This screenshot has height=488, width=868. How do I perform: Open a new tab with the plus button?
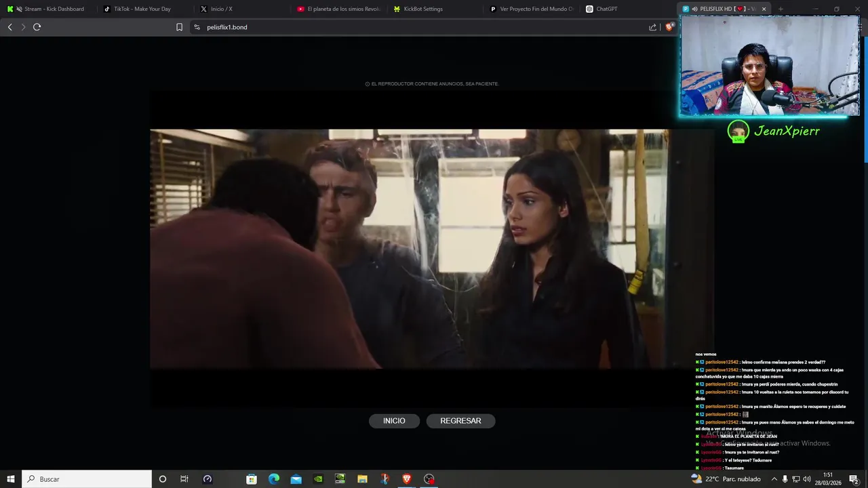pyautogui.click(x=781, y=9)
